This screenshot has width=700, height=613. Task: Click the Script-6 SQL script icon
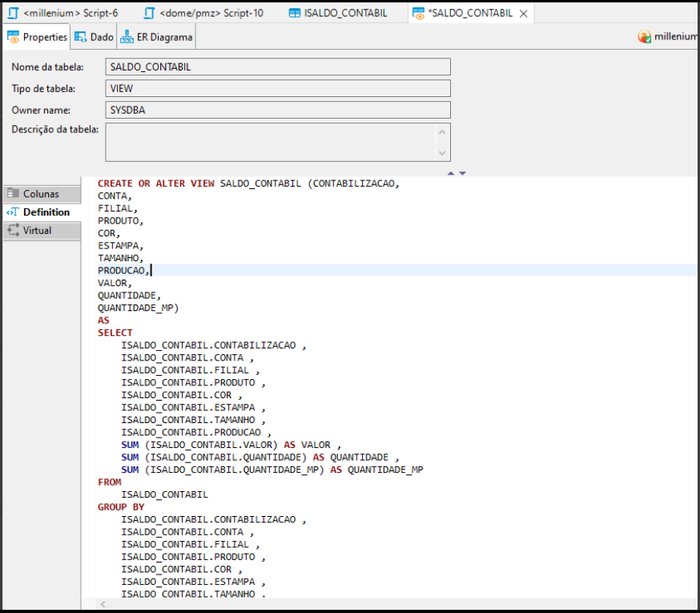coord(13,13)
